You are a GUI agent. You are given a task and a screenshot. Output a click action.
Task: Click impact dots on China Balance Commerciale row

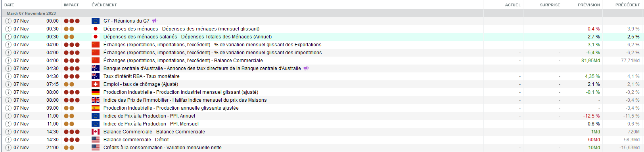(x=72, y=61)
